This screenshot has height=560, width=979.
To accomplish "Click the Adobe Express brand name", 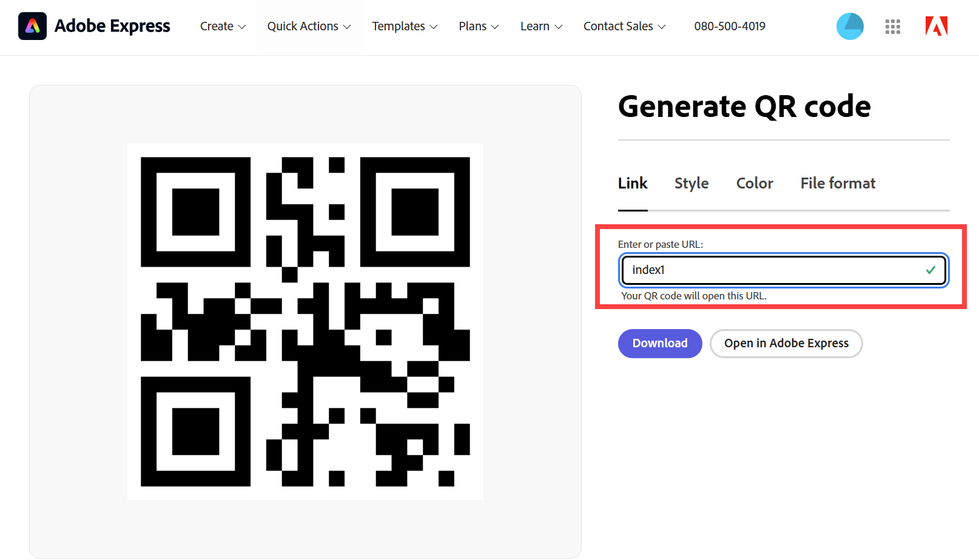I will [112, 26].
